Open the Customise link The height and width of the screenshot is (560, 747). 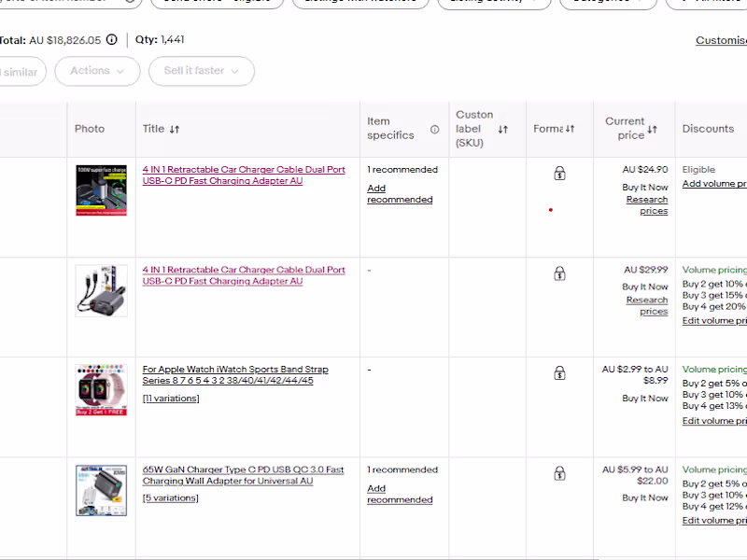(721, 40)
